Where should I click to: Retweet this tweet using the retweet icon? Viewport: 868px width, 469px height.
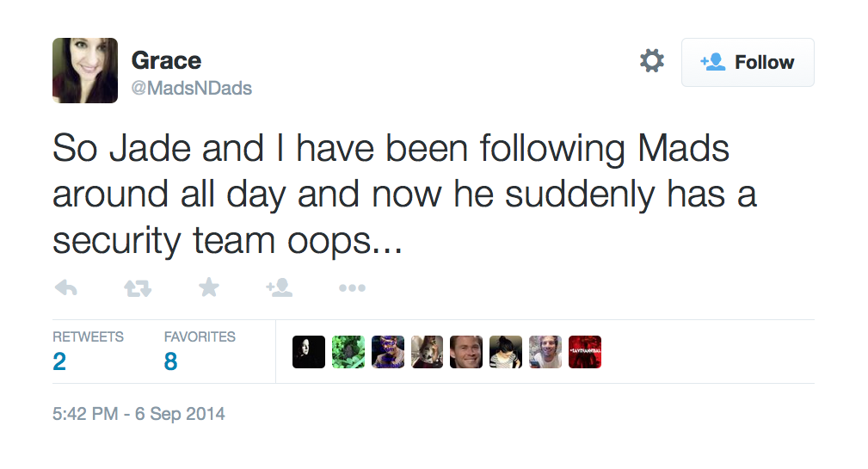tap(137, 288)
